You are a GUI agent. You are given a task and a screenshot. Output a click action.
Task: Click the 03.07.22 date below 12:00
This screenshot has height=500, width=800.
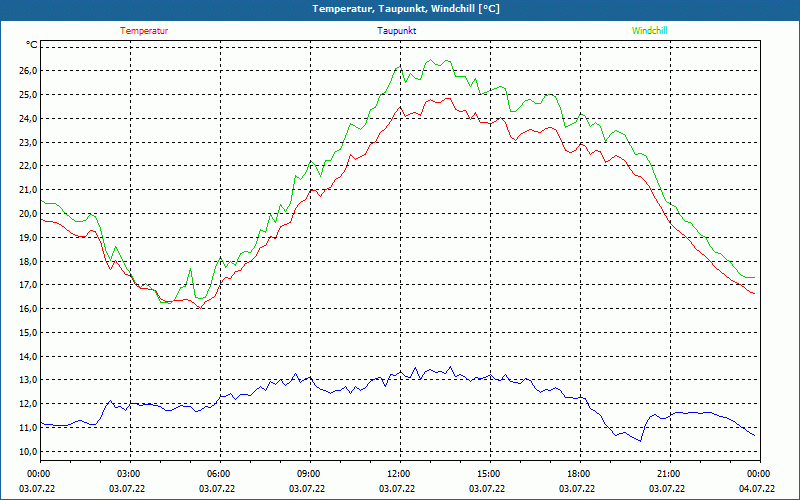tap(396, 489)
